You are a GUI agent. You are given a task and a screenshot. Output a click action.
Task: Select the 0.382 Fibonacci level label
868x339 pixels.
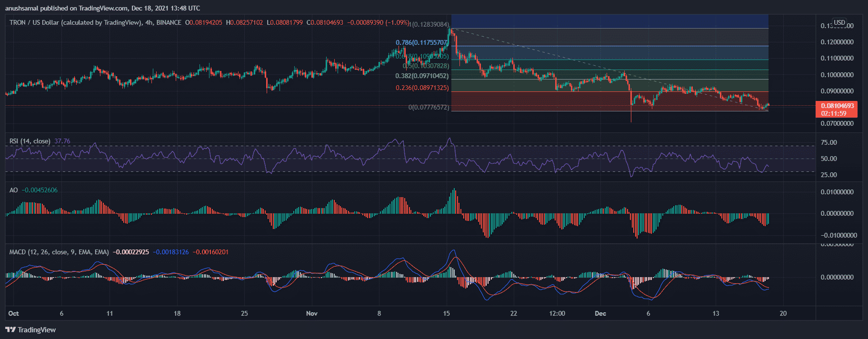click(421, 76)
